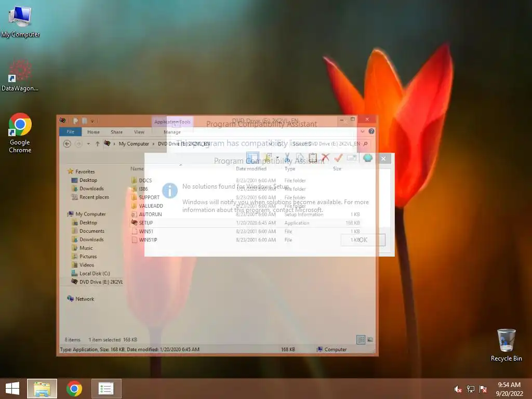Click OK in Program Compatibility Assistant
Screen dimensions: 532x399
click(x=363, y=240)
